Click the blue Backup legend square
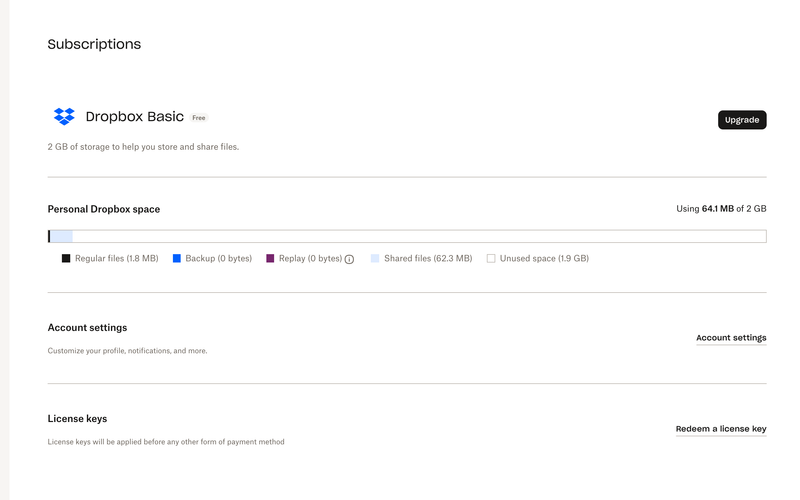This screenshot has width=800, height=500. pyautogui.click(x=177, y=258)
